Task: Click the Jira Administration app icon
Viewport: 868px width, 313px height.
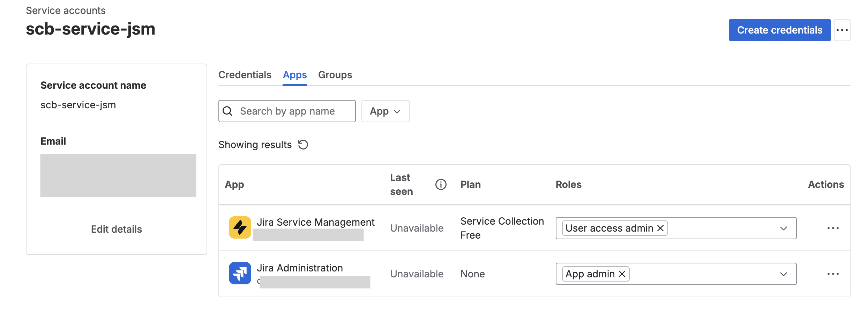Action: (240, 273)
